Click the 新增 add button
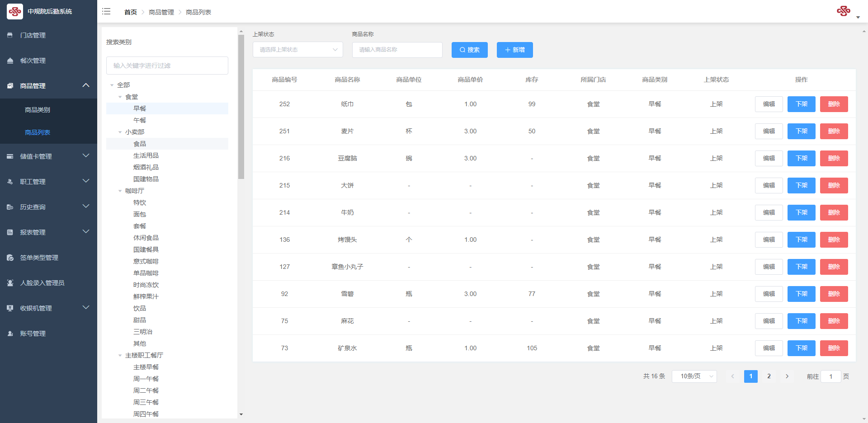The width and height of the screenshot is (868, 423). pos(515,50)
